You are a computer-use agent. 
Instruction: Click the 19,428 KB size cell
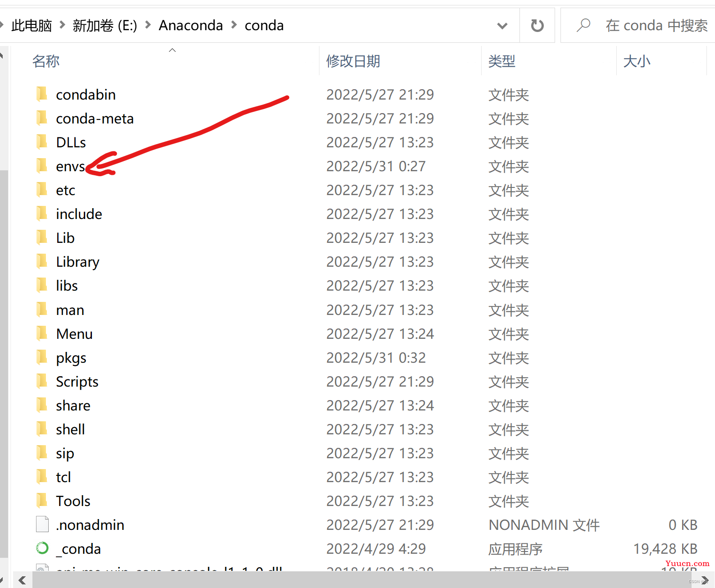point(665,549)
